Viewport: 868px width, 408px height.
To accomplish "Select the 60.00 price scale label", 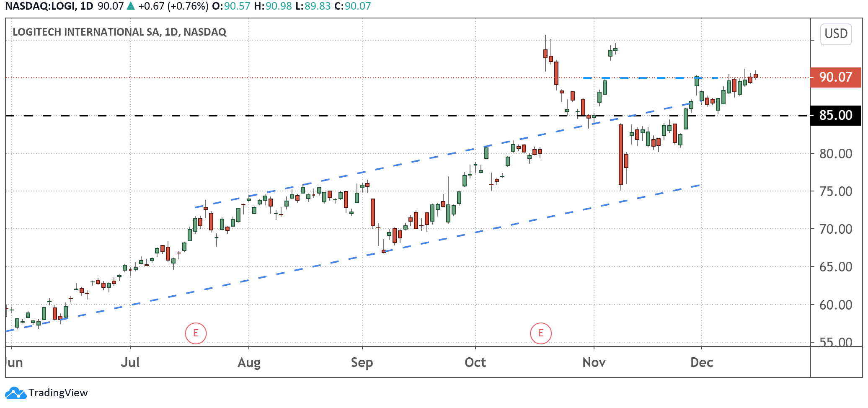I will pos(835,305).
